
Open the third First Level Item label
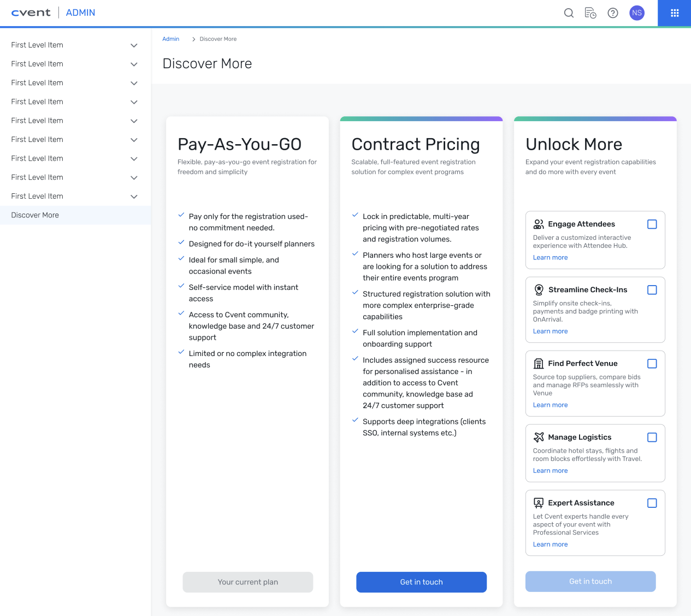point(37,83)
